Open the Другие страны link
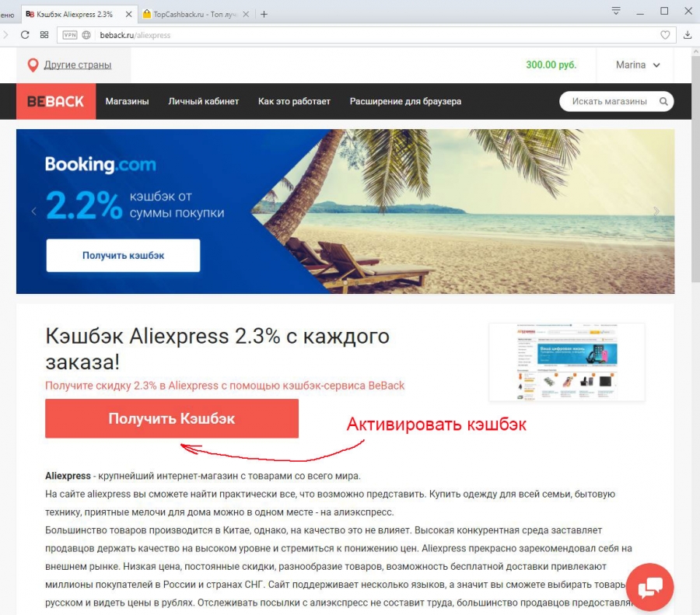The image size is (700, 615). (78, 65)
